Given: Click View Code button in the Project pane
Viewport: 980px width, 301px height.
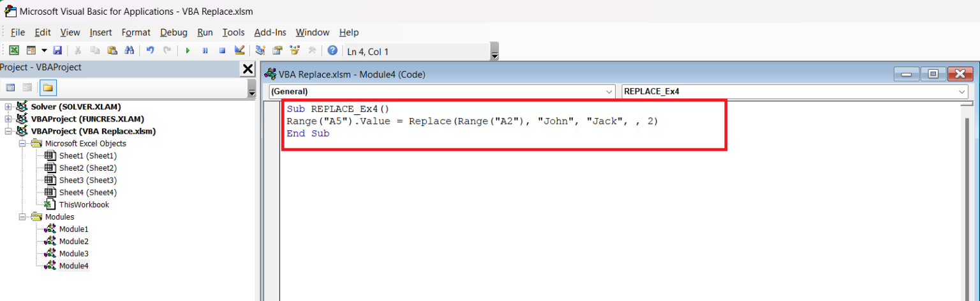Looking at the screenshot, I should (x=10, y=88).
